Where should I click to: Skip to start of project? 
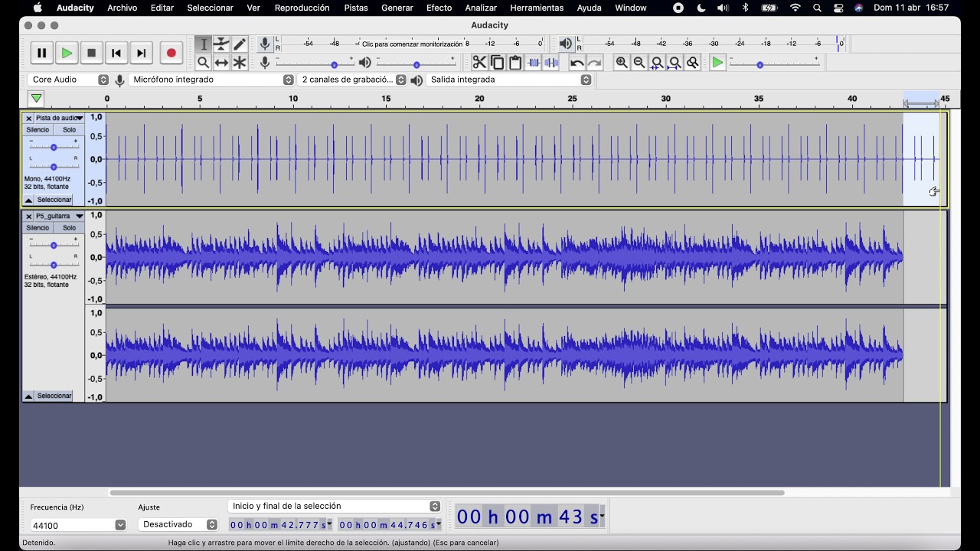pos(116,54)
